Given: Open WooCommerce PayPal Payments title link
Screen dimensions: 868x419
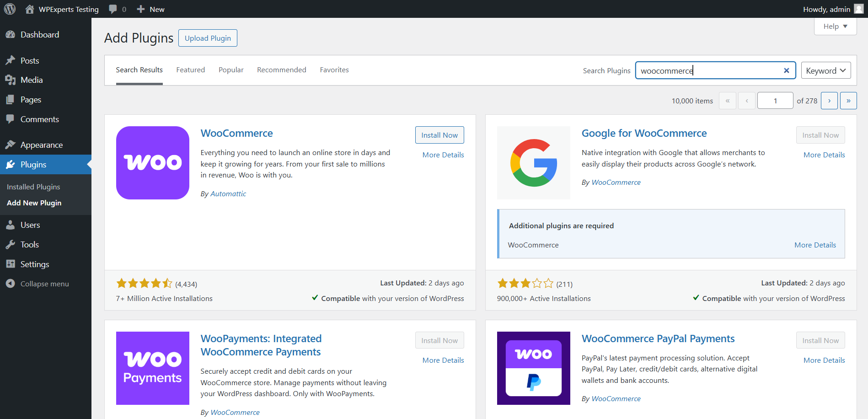Looking at the screenshot, I should point(658,338).
